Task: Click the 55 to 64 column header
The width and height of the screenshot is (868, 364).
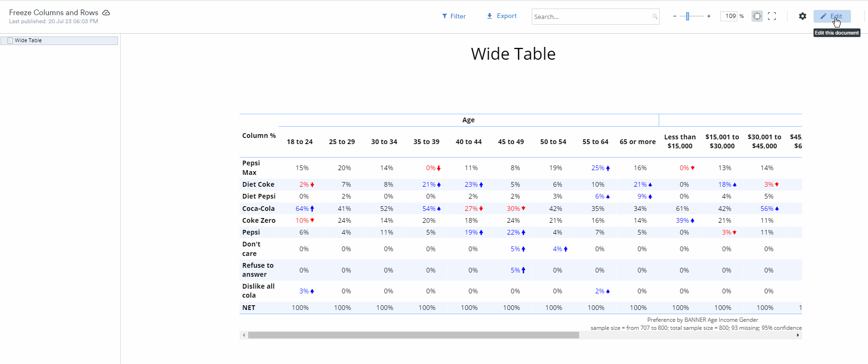Action: (x=595, y=142)
